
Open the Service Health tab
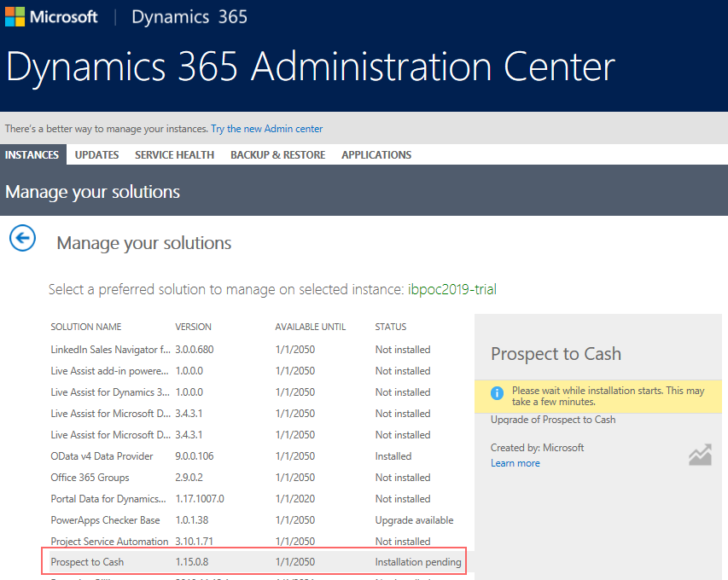174,155
